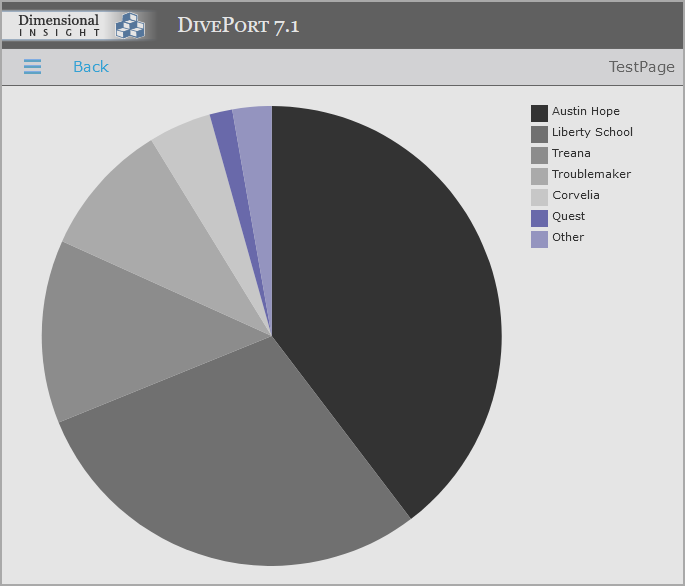Click the Liberty School legend color swatch

[x=539, y=134]
